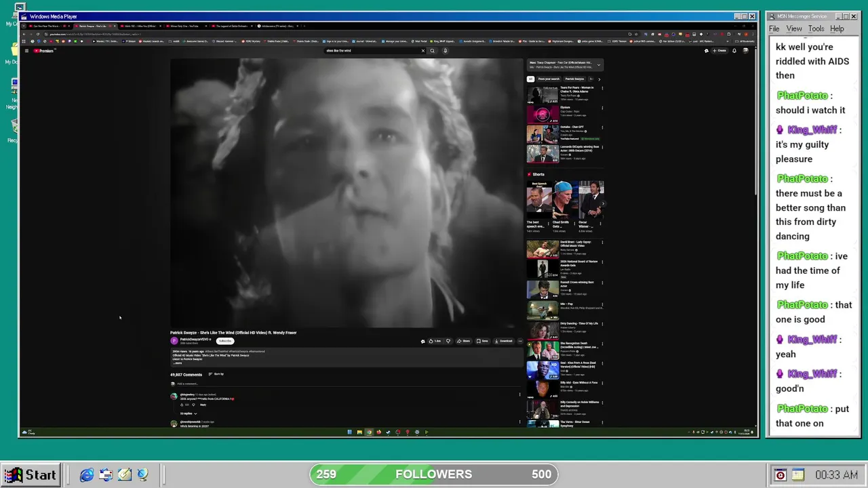Screen dimensions: 868x488
Task: Open Leonardo DiCaprio Oscars video
Action: 542,153
